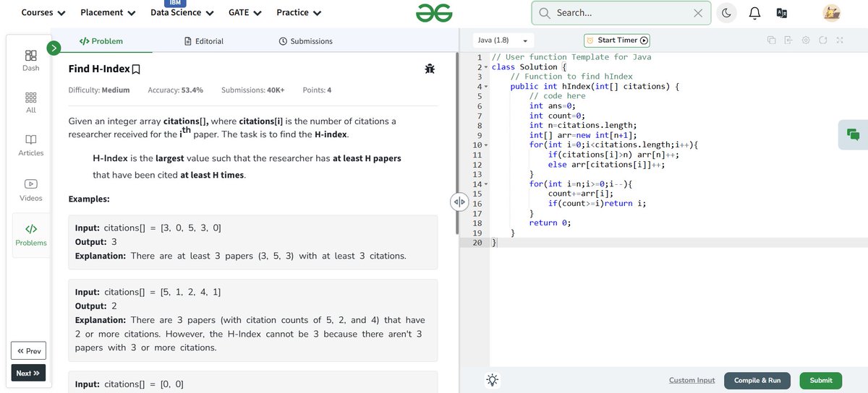Open Dash in the left sidebar
Screen dimensions: 868x393
(x=31, y=61)
